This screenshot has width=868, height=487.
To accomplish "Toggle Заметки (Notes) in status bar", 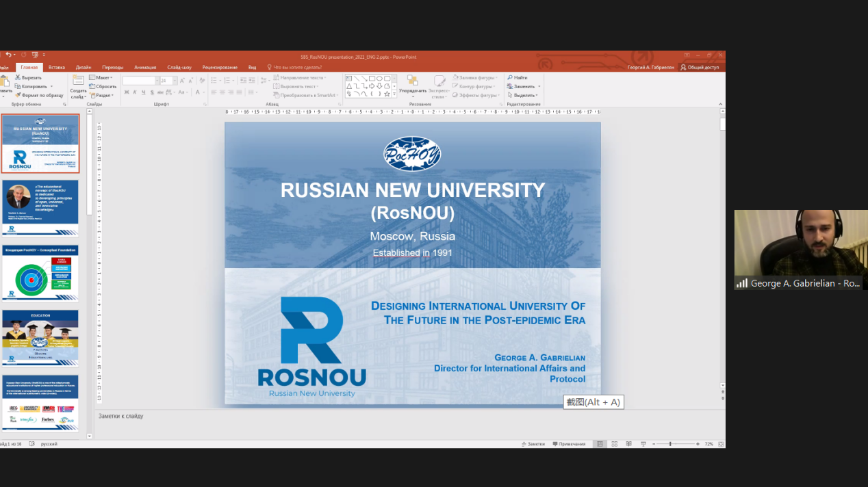I will point(533,444).
